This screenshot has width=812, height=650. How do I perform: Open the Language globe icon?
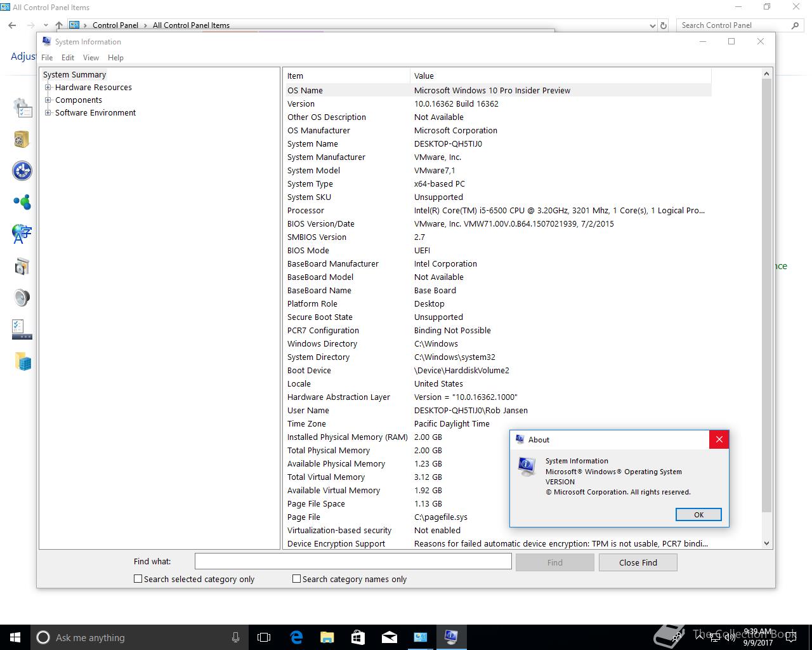(x=22, y=234)
